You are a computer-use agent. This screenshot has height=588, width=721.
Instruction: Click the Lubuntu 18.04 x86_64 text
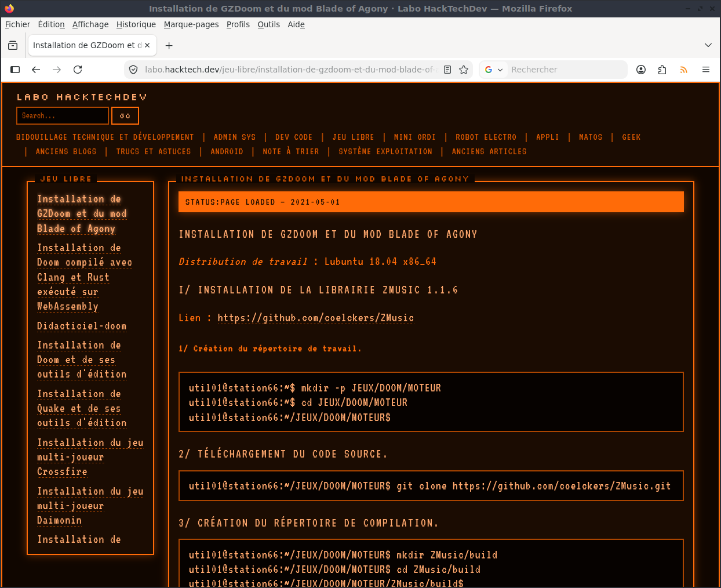coord(380,262)
